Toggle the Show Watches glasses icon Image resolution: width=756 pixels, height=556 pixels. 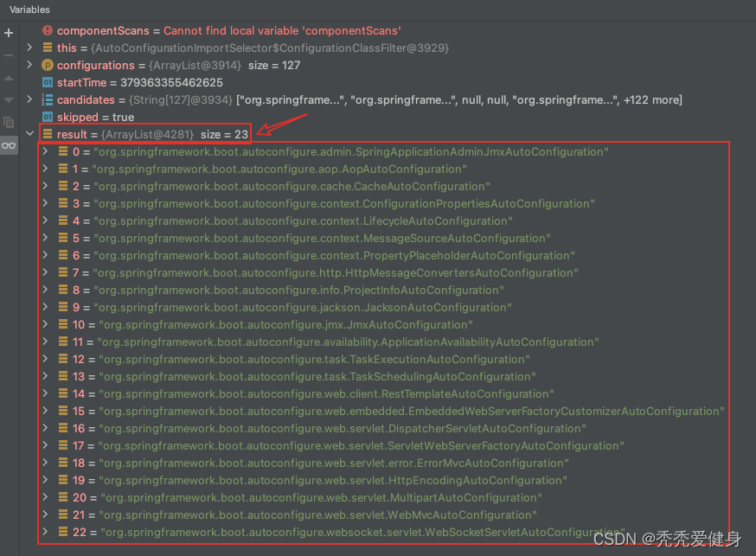[9, 145]
